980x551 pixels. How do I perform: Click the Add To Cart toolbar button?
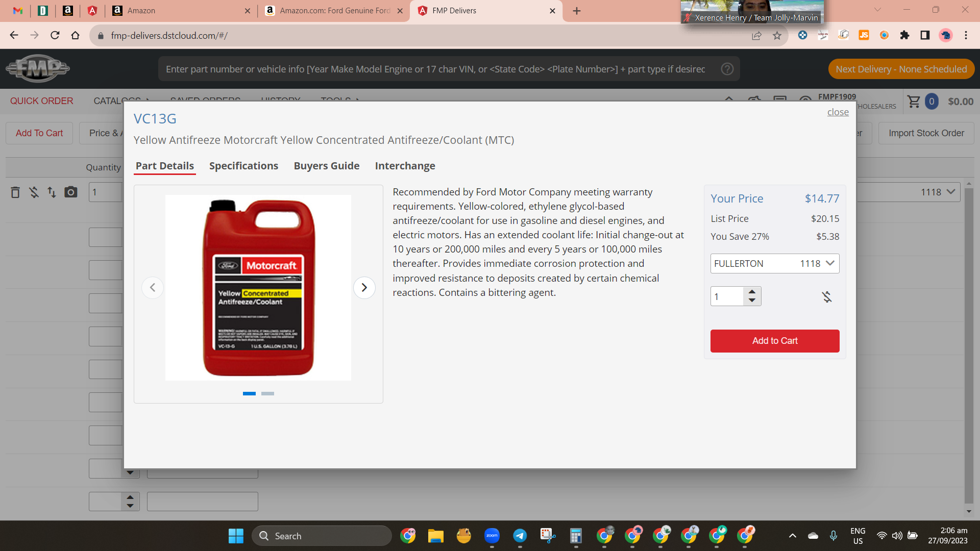click(x=39, y=133)
